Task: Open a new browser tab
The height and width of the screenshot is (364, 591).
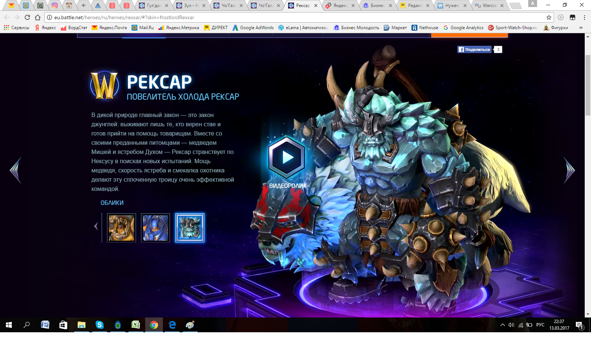Action: click(x=515, y=6)
